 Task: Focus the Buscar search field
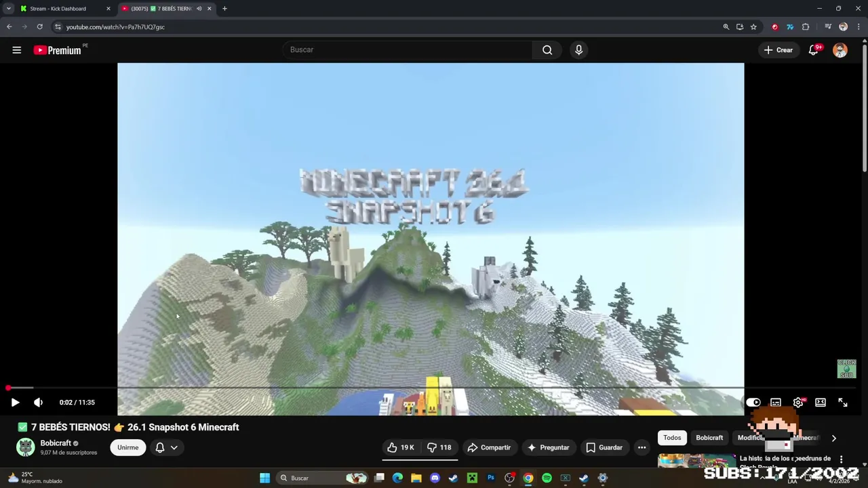click(x=407, y=49)
